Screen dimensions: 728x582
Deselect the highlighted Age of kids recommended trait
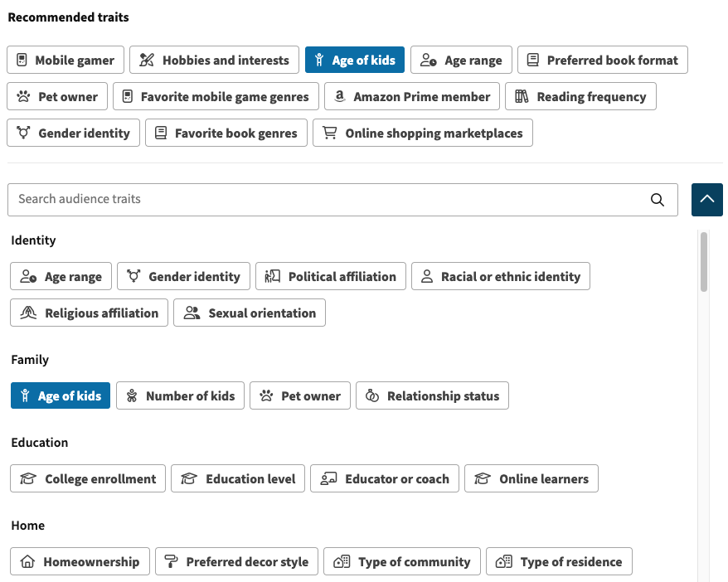pos(354,60)
